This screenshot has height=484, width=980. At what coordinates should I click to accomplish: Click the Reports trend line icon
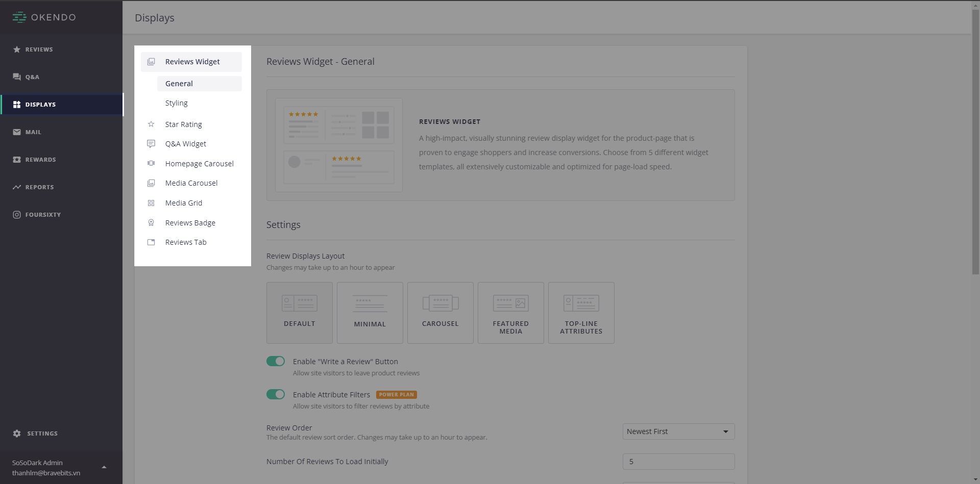tap(17, 187)
